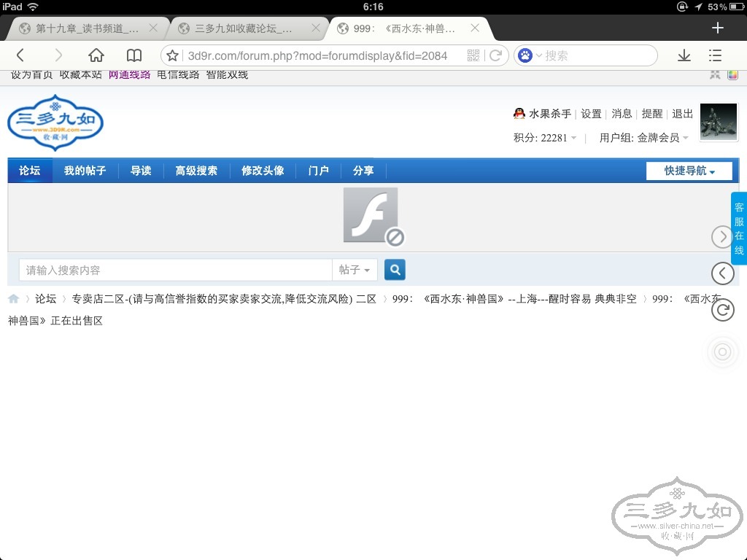Select 我的帖子 in navigation bar
The width and height of the screenshot is (747, 560).
coord(85,171)
